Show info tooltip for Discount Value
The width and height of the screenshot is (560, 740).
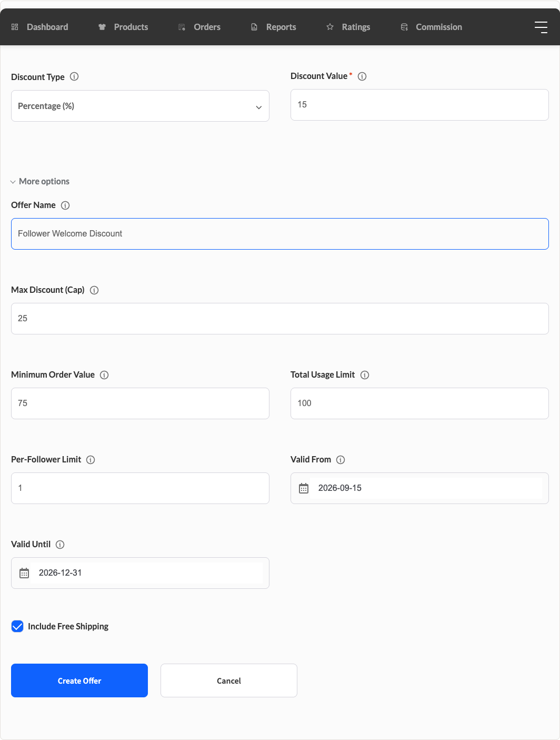[362, 76]
